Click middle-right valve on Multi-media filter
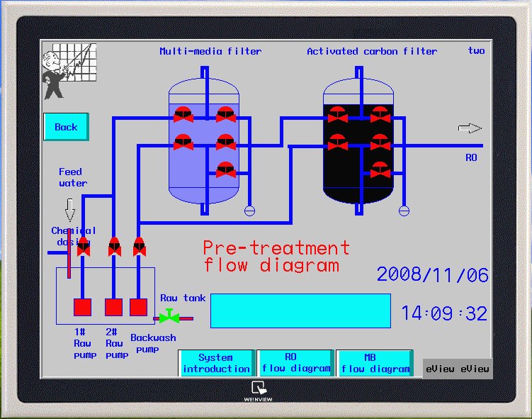Screen dimensions: 532x419 click(x=226, y=142)
